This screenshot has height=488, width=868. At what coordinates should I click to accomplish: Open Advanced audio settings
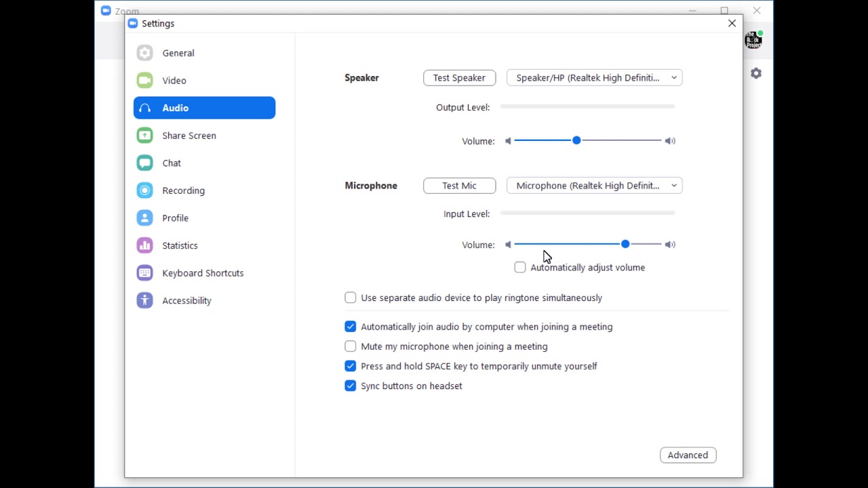pyautogui.click(x=688, y=455)
